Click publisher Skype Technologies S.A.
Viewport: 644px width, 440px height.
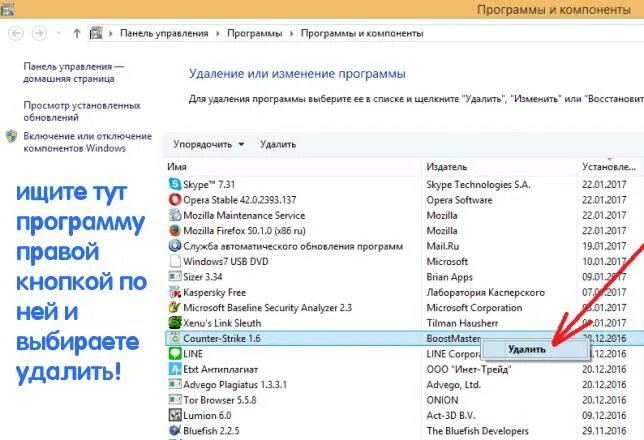[478, 184]
